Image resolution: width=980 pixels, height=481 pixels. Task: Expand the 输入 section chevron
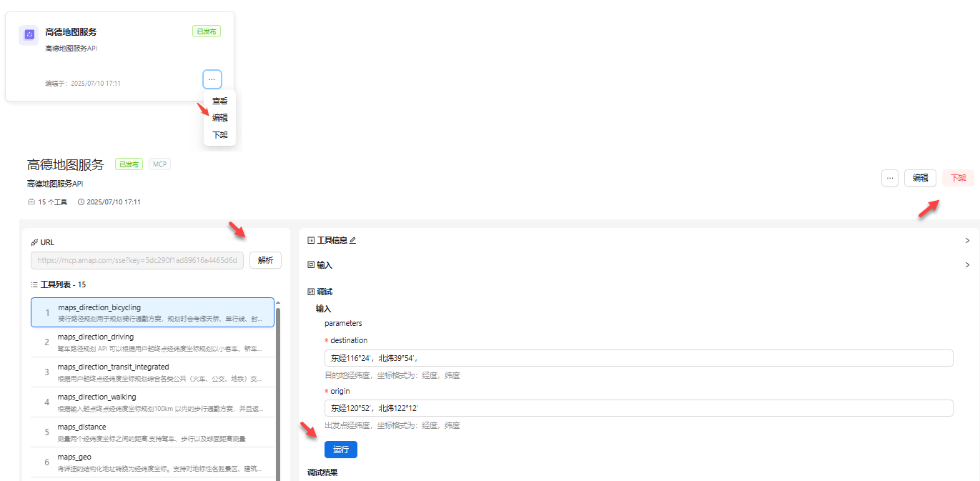(967, 265)
